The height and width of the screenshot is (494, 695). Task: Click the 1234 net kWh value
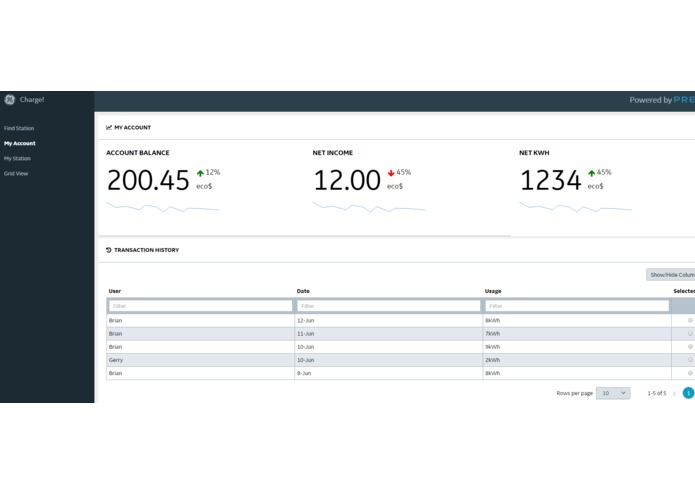tap(550, 181)
